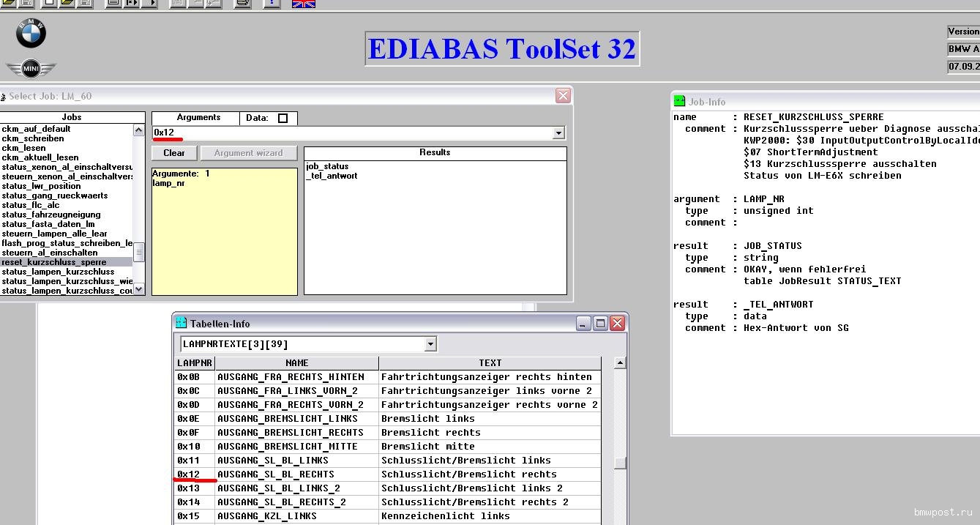The height and width of the screenshot is (525, 980).
Task: Click the blue exclamation mark toolbar icon
Action: pos(272,4)
